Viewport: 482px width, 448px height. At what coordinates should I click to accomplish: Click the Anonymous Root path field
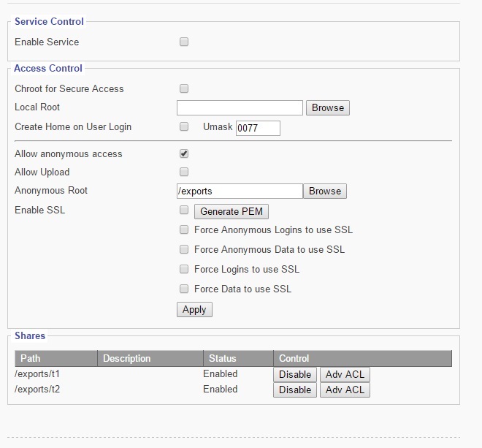click(x=240, y=191)
